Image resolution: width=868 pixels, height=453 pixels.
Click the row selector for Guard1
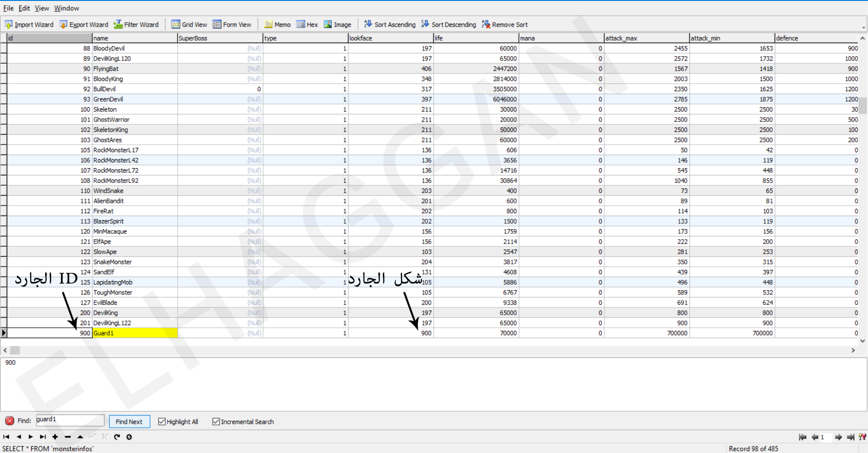pyautogui.click(x=4, y=333)
